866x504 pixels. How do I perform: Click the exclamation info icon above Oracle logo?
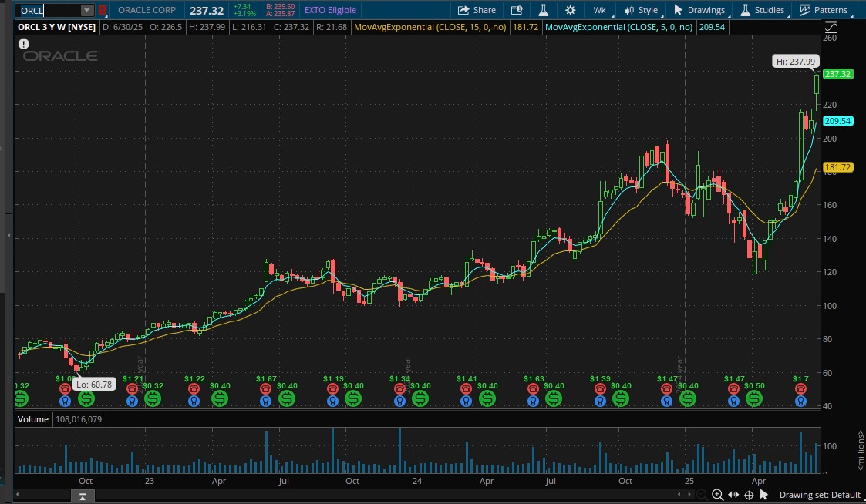pyautogui.click(x=24, y=44)
